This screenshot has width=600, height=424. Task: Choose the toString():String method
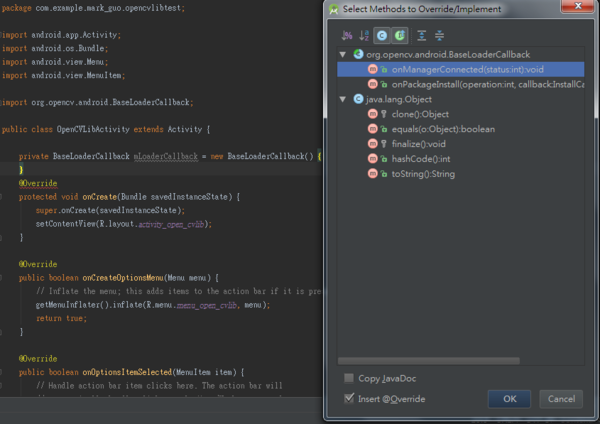(x=423, y=174)
